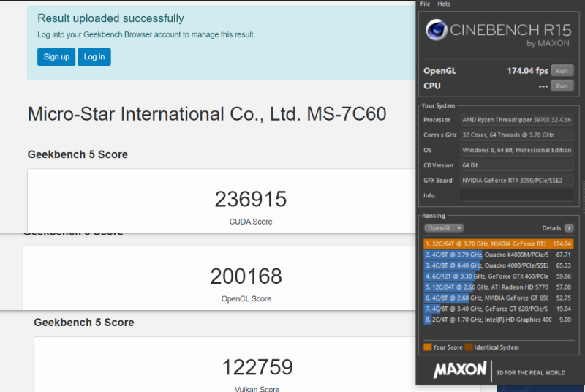The width and height of the screenshot is (585, 392).
Task: Click the 236915 CUDA score
Action: click(x=251, y=199)
